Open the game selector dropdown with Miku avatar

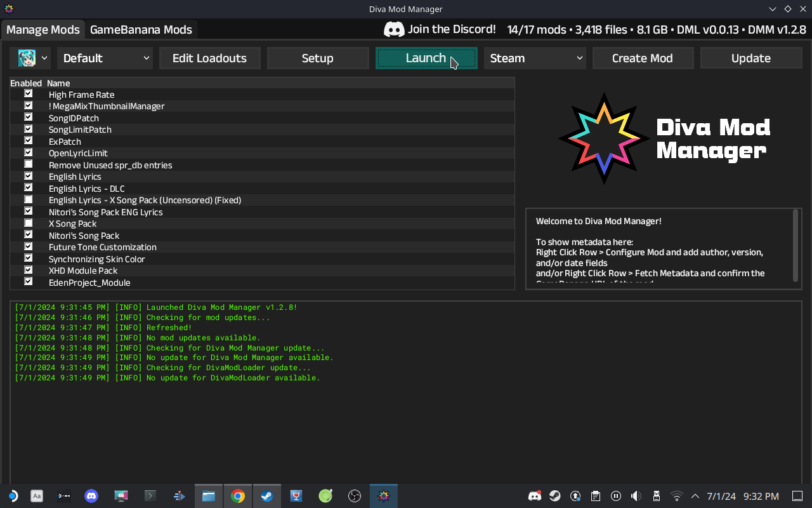(x=30, y=58)
